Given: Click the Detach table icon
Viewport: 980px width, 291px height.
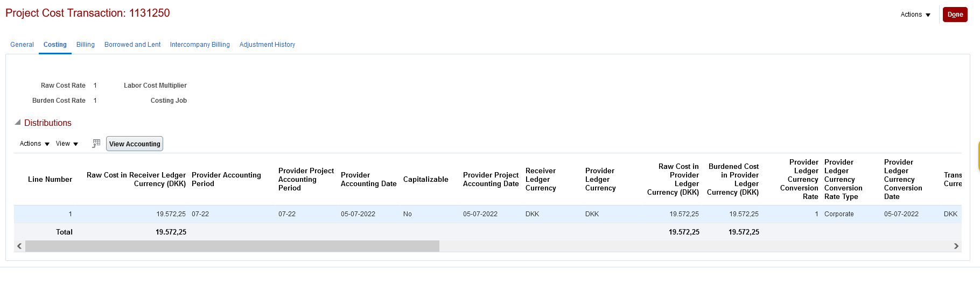Looking at the screenshot, I should coord(96,144).
